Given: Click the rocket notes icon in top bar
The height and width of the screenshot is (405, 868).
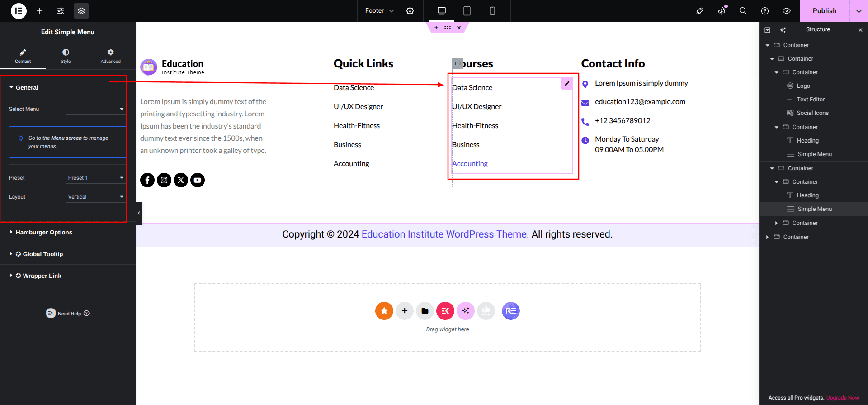Looking at the screenshot, I should pyautogui.click(x=700, y=11).
